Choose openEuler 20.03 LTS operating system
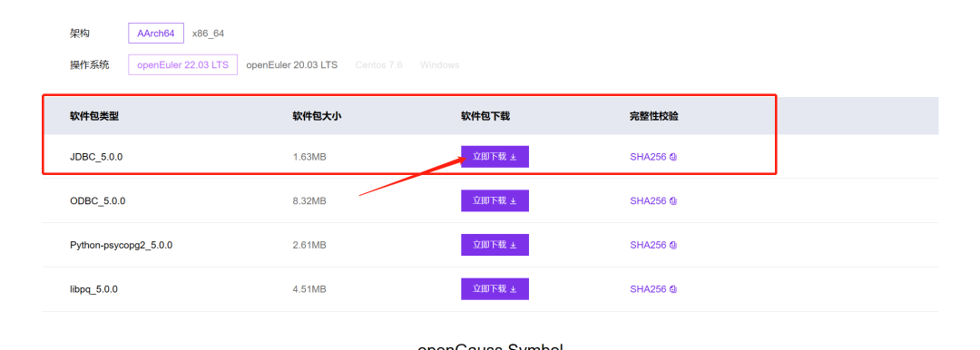 coord(292,64)
